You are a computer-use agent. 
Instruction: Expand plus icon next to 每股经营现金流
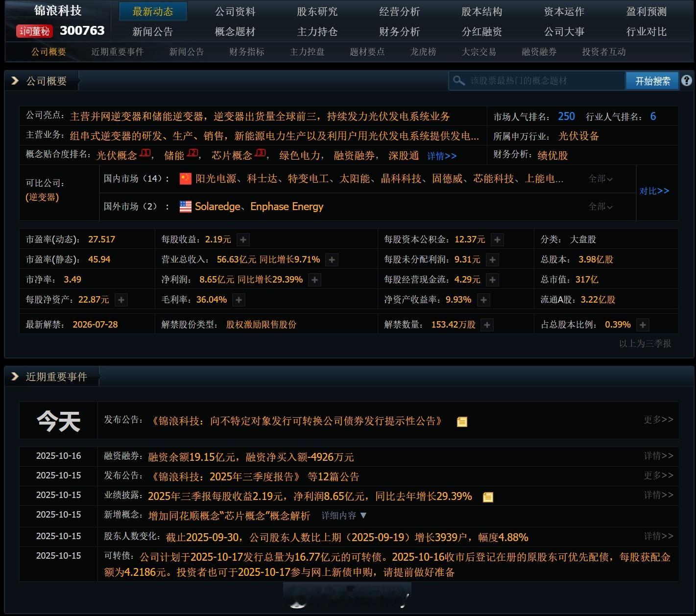coord(492,280)
